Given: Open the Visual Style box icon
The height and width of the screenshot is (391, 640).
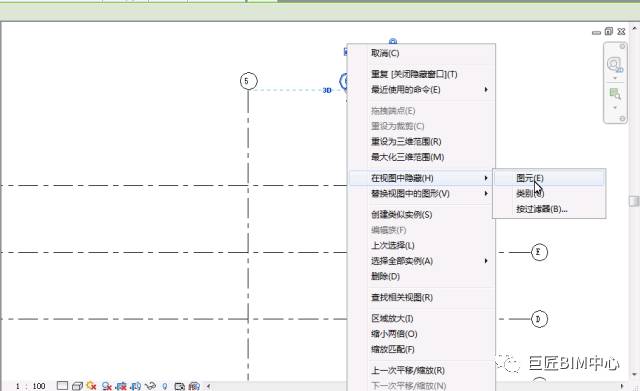Looking at the screenshot, I should tap(77, 386).
